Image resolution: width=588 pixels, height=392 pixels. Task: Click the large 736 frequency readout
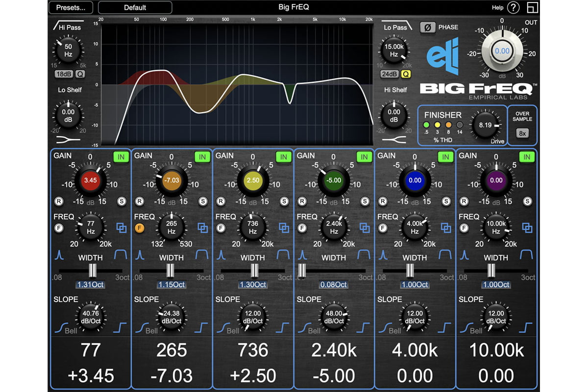click(253, 350)
